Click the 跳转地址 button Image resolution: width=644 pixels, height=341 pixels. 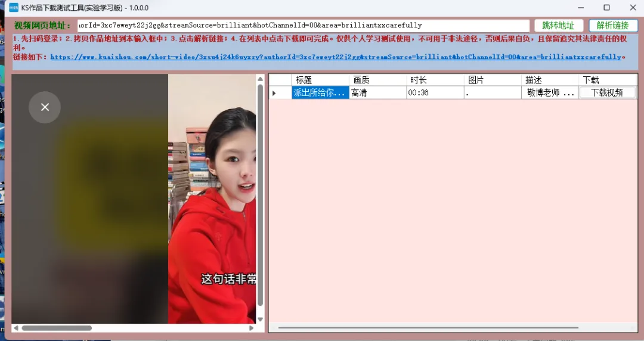(559, 26)
